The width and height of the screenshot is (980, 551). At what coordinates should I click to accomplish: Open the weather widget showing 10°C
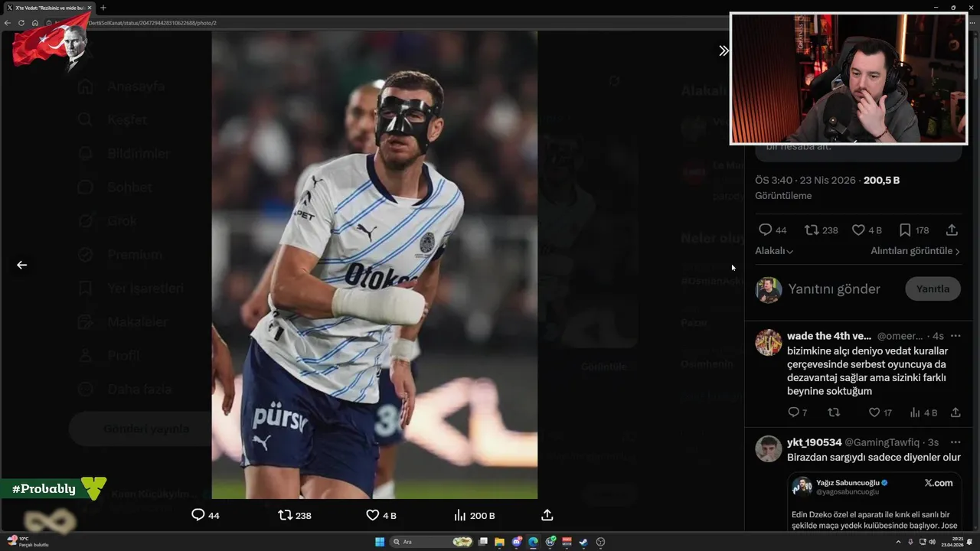click(27, 541)
